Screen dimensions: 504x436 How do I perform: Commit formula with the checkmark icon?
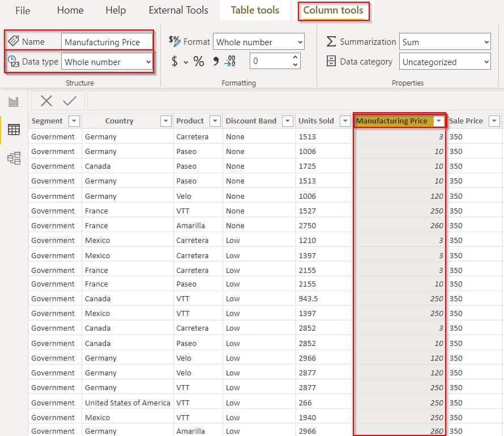point(70,101)
